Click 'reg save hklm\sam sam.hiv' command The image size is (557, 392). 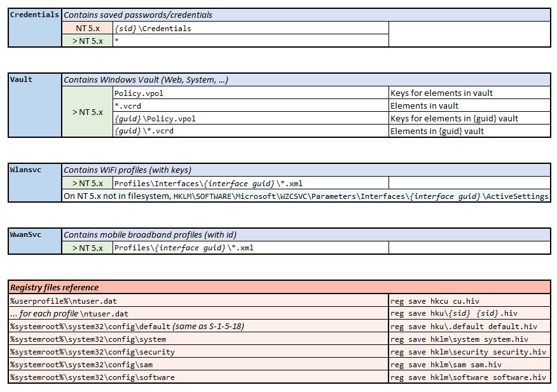[x=446, y=365]
